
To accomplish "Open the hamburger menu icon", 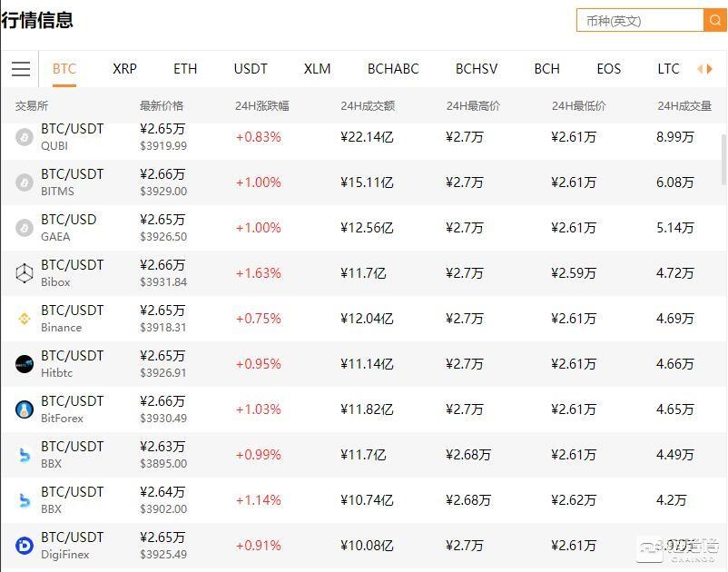I will point(21,69).
